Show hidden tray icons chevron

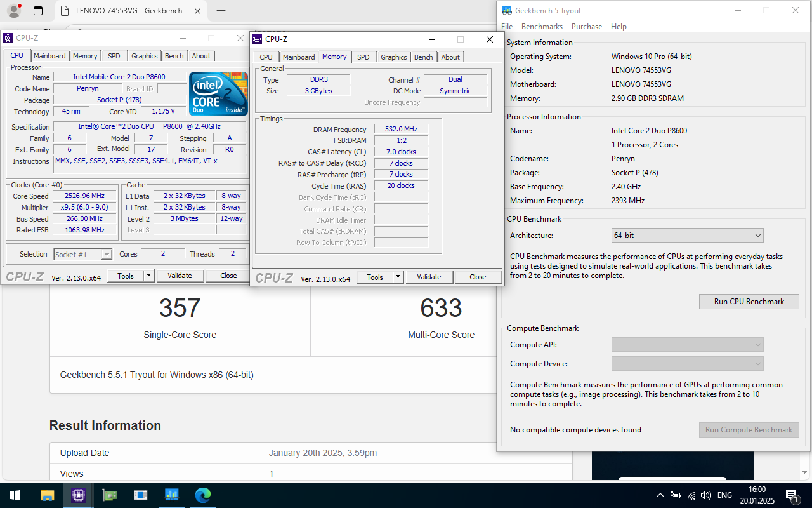(660, 495)
